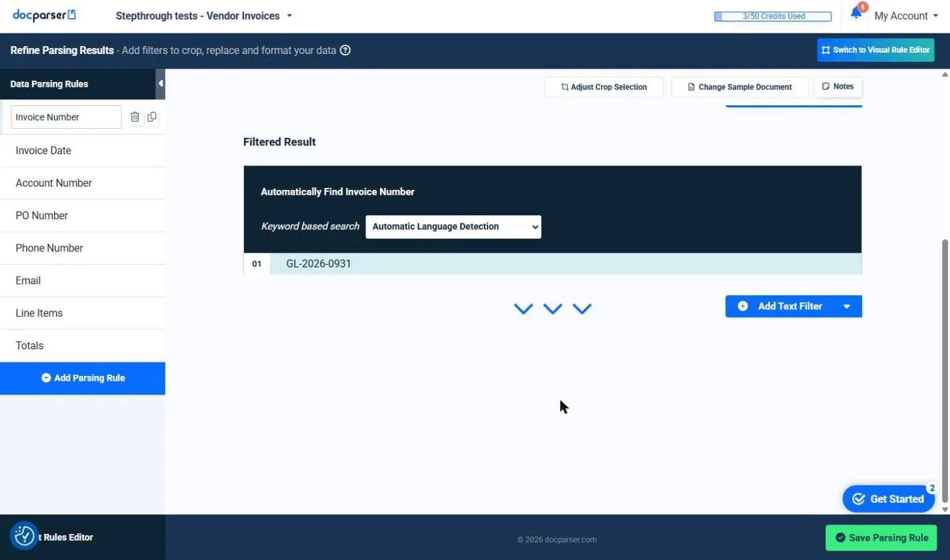Click Change Sample Document
The width and height of the screenshot is (950, 560).
pyautogui.click(x=740, y=87)
